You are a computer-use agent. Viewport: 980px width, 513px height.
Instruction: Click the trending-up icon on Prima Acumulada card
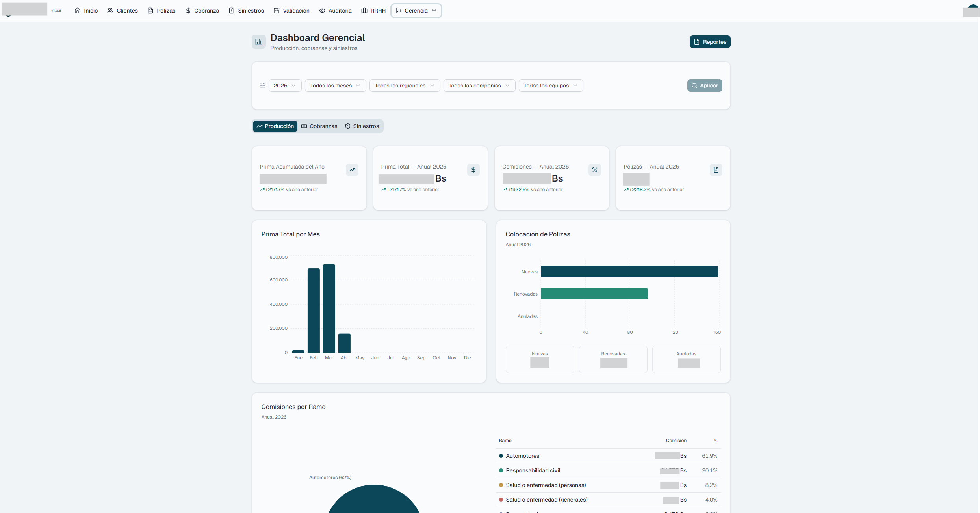click(352, 170)
